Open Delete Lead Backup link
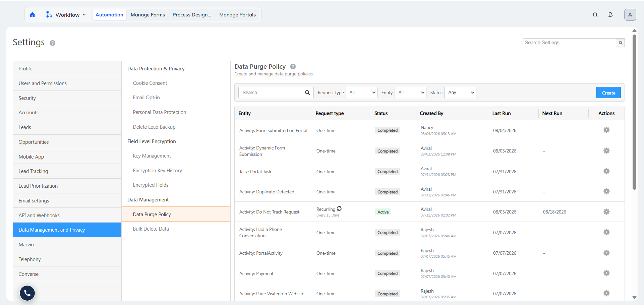The image size is (644, 305). coord(154,127)
